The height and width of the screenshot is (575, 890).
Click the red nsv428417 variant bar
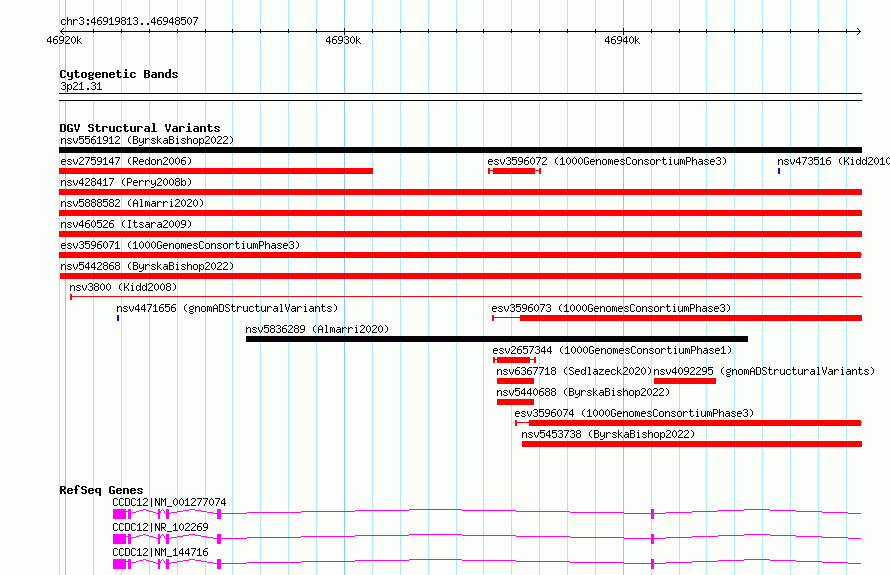pos(460,192)
